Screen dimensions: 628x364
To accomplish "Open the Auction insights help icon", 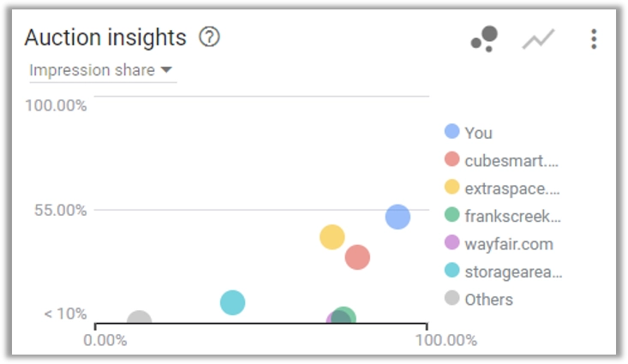I will 209,37.
